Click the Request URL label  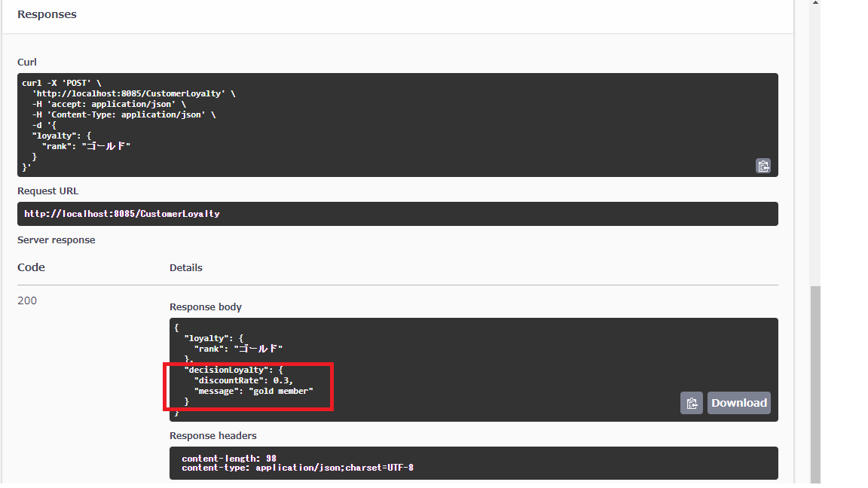pos(47,191)
